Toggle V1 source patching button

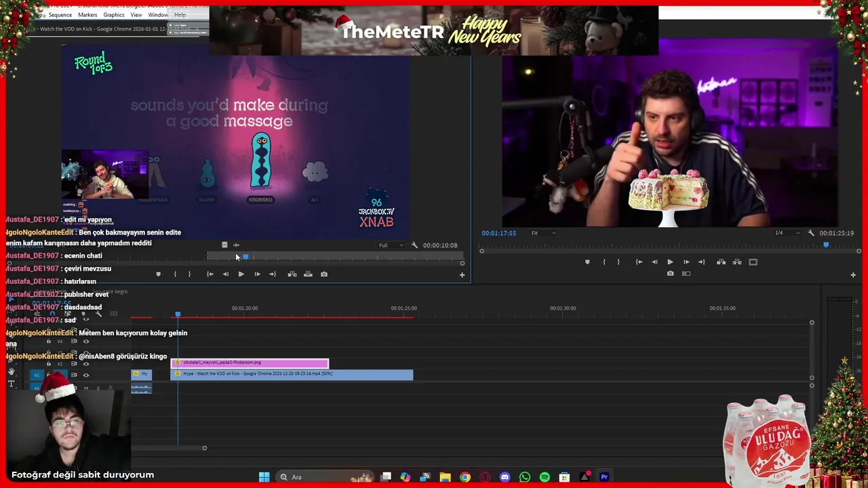coord(37,375)
